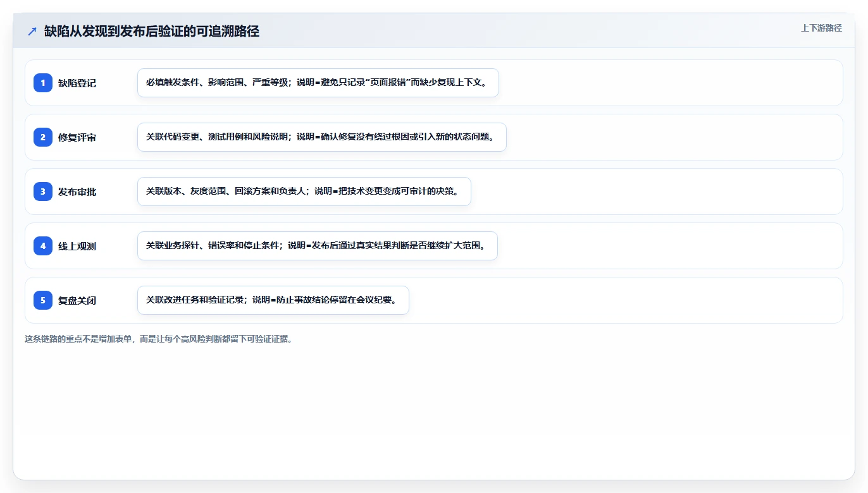The height and width of the screenshot is (493, 868).
Task: Click the description box starting 关联改进任务
Action: 273,300
